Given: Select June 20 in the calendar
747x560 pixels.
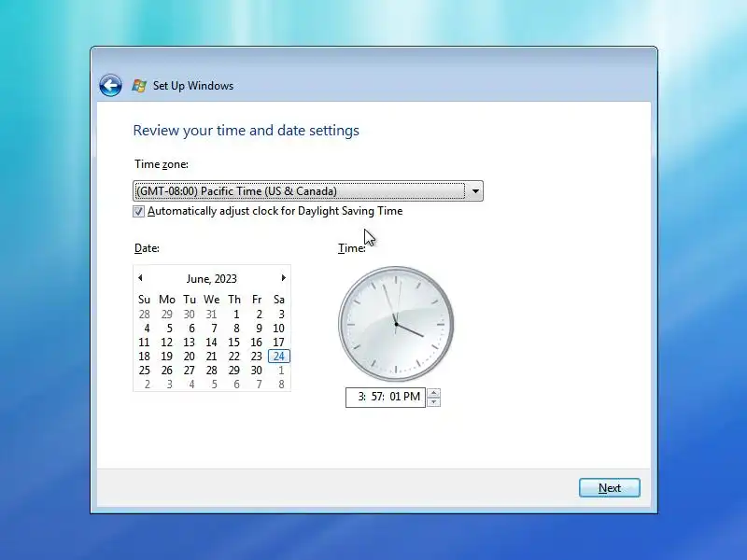Looking at the screenshot, I should (190, 357).
